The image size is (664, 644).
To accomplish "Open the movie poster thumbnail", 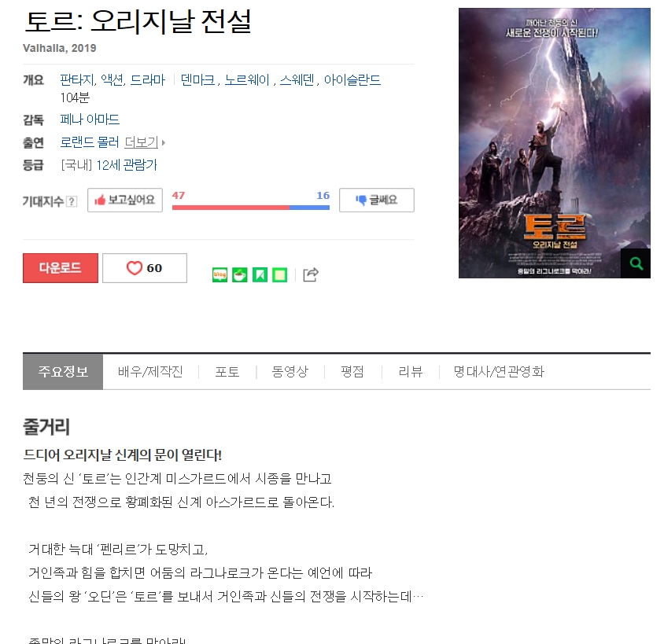I will pyautogui.click(x=555, y=143).
